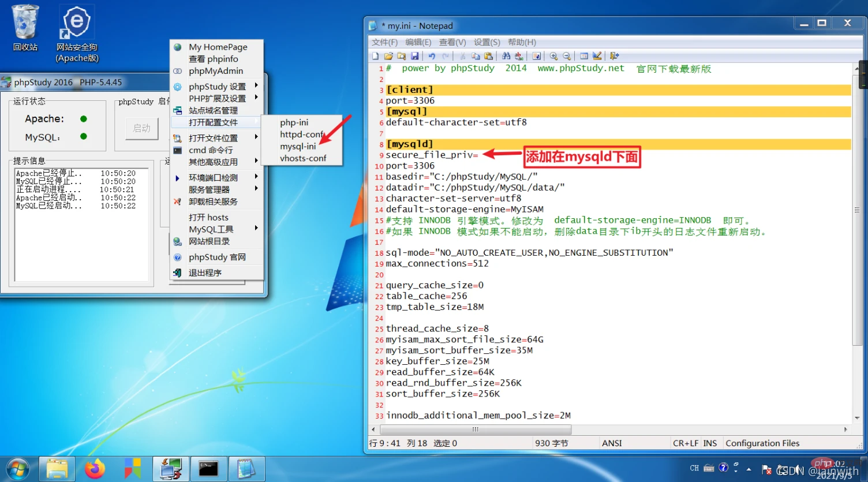The width and height of the screenshot is (868, 482).
Task: Click the Replace icon in the toolbar
Action: [x=519, y=56]
